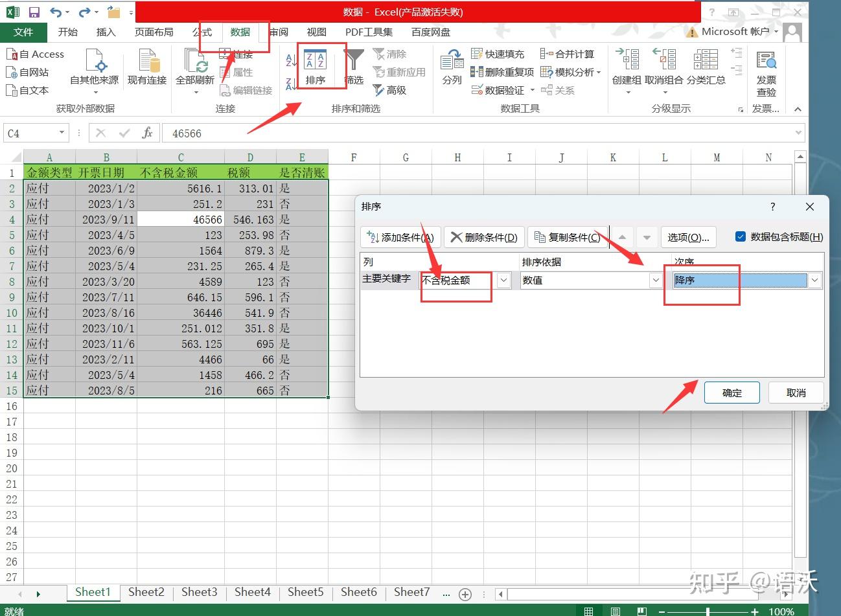This screenshot has width=841, height=616.
Task: Open the 分类汇总 Subtotal tool
Action: pos(706,67)
